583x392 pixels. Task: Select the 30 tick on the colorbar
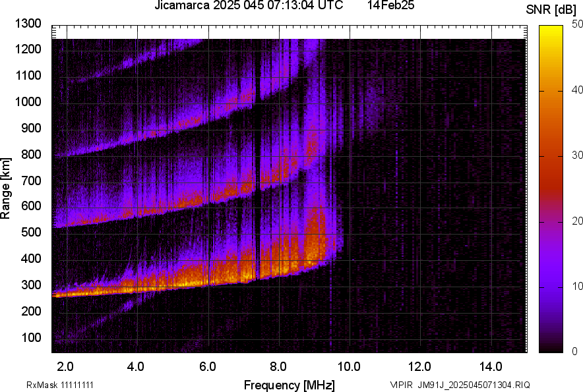(x=578, y=155)
